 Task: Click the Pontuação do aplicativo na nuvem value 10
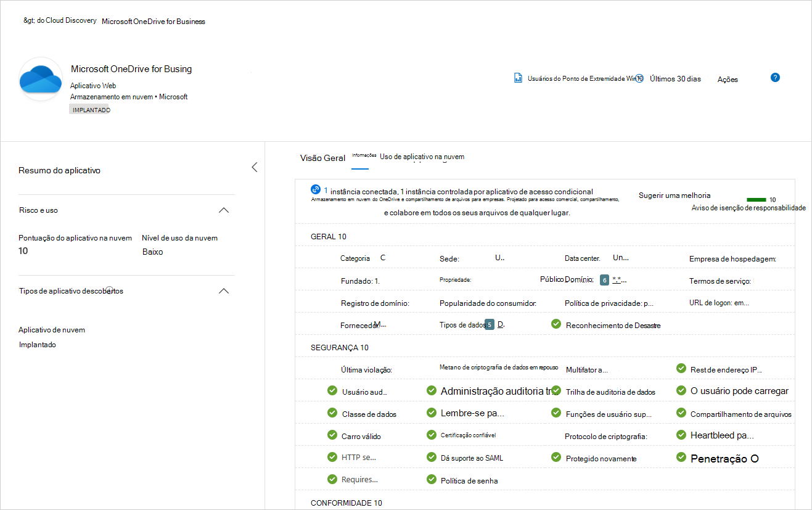[x=23, y=250]
